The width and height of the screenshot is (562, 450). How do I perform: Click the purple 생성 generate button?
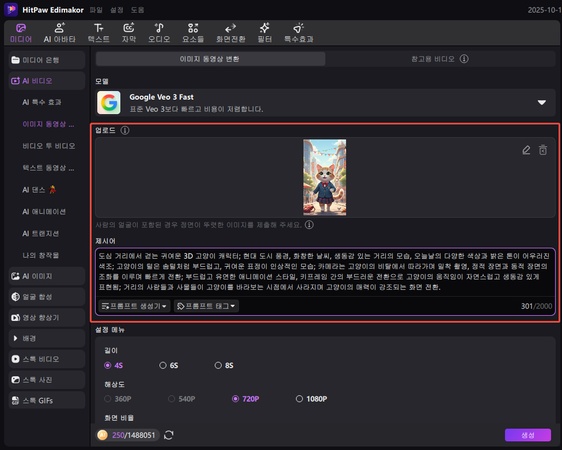click(x=528, y=435)
